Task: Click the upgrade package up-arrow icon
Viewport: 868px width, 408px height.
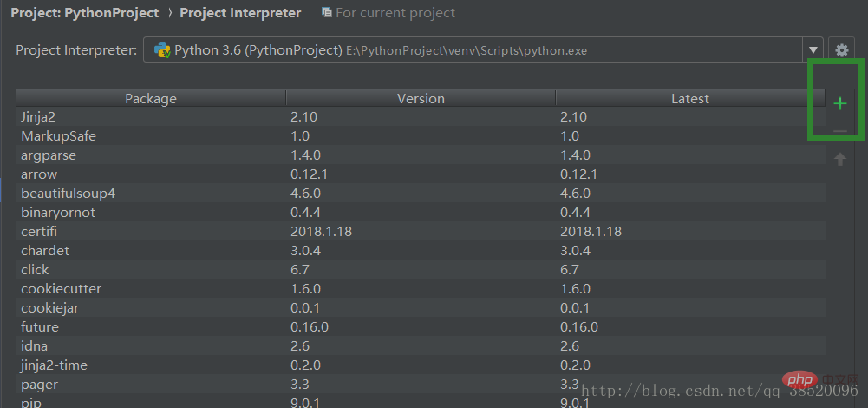Action: (x=839, y=159)
